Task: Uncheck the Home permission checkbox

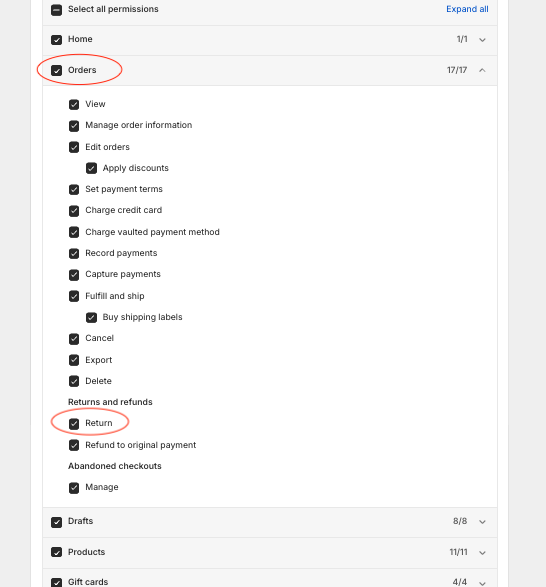Action: click(57, 40)
